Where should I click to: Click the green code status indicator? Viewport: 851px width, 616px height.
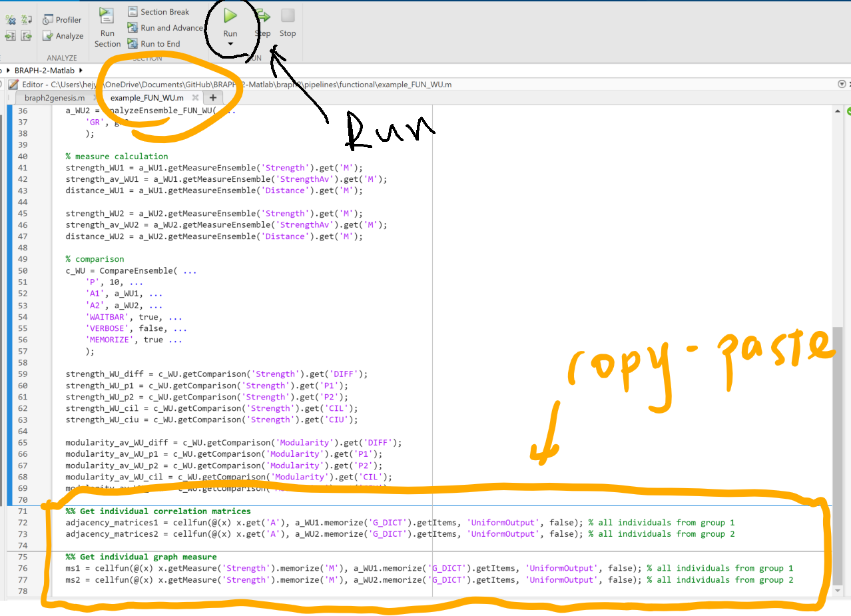(846, 111)
